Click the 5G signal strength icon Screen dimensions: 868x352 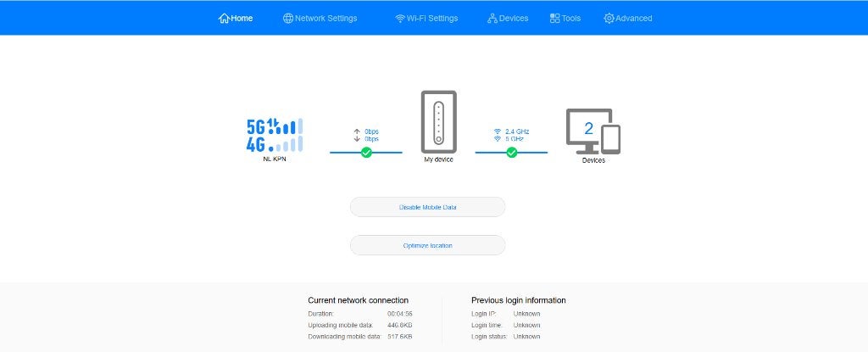[275, 126]
